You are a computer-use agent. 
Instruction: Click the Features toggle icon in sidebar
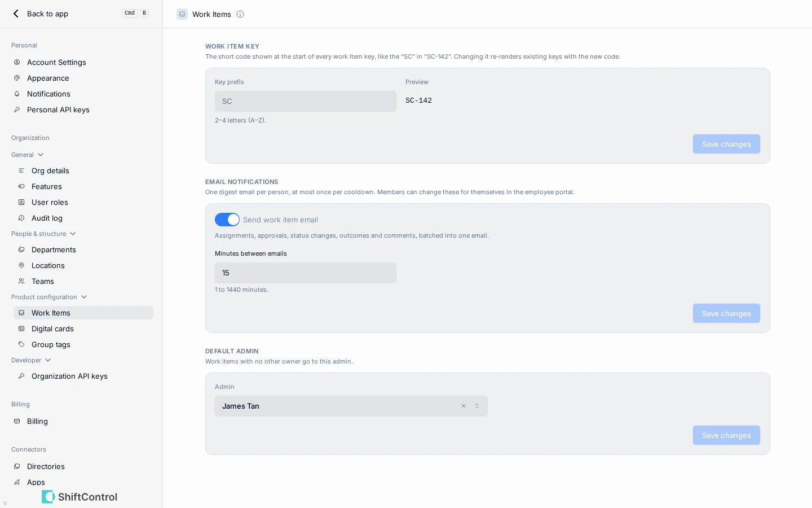pyautogui.click(x=21, y=186)
